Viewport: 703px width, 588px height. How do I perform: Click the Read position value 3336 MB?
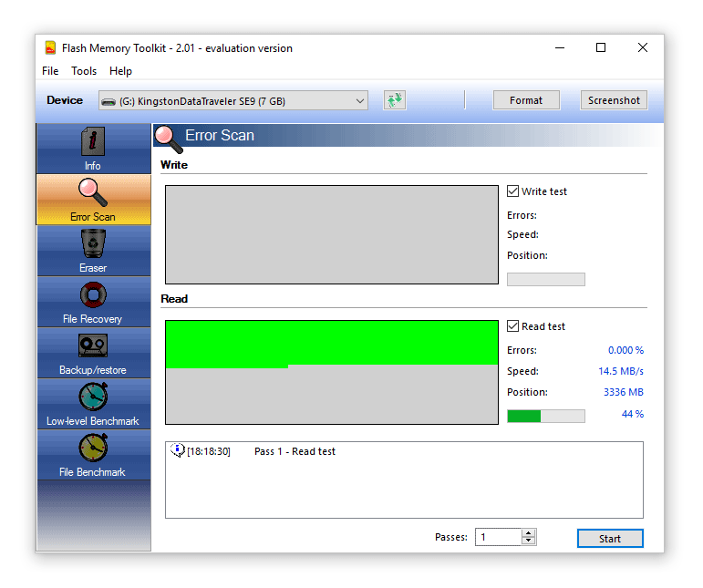pos(623,392)
